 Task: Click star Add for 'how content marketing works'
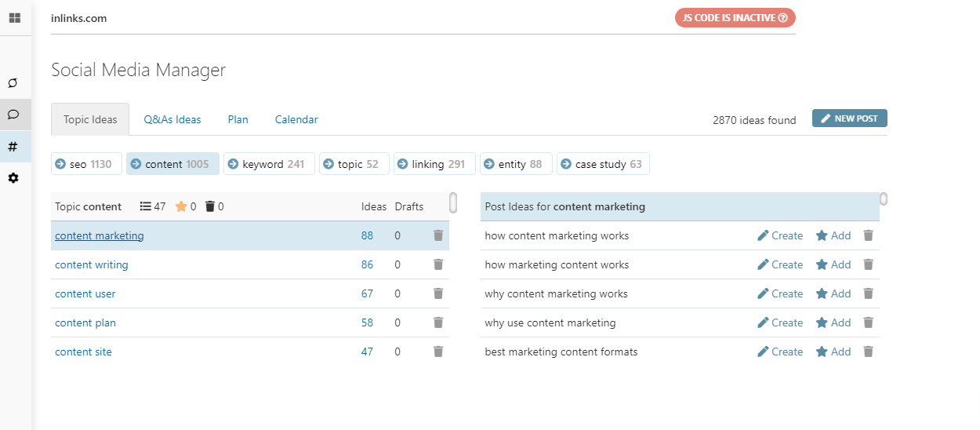point(833,235)
